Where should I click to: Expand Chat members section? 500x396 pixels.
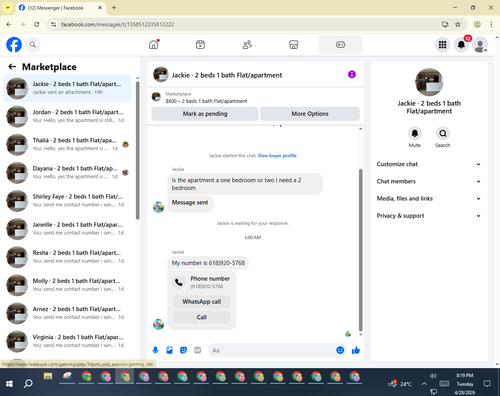click(429, 181)
